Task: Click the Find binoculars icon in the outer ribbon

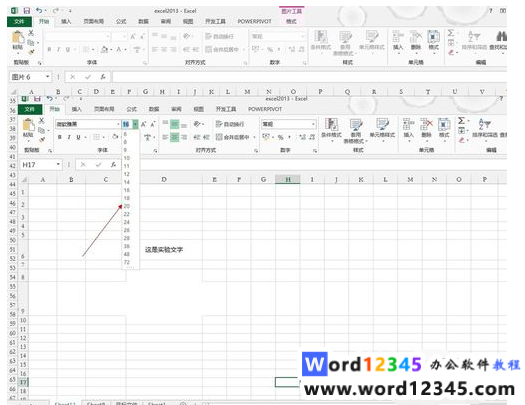Action: pos(501,36)
